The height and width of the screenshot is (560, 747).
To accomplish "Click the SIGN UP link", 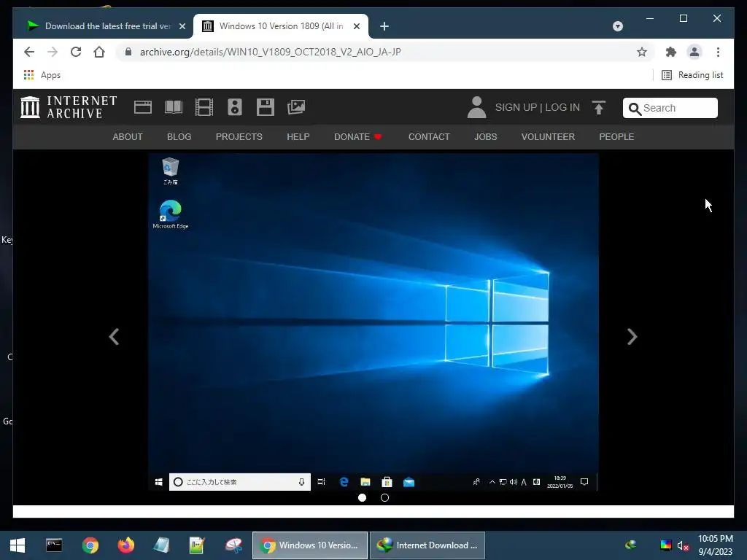I will [x=516, y=108].
